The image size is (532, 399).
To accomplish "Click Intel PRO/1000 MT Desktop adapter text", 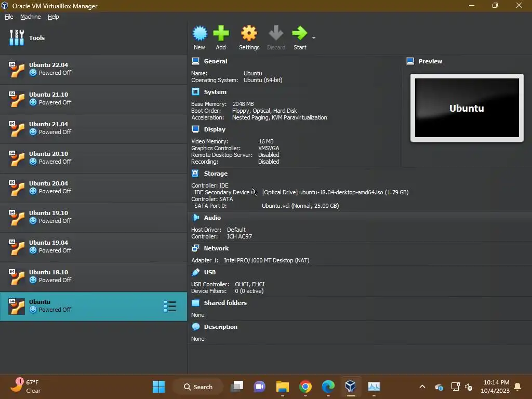I will (267, 261).
